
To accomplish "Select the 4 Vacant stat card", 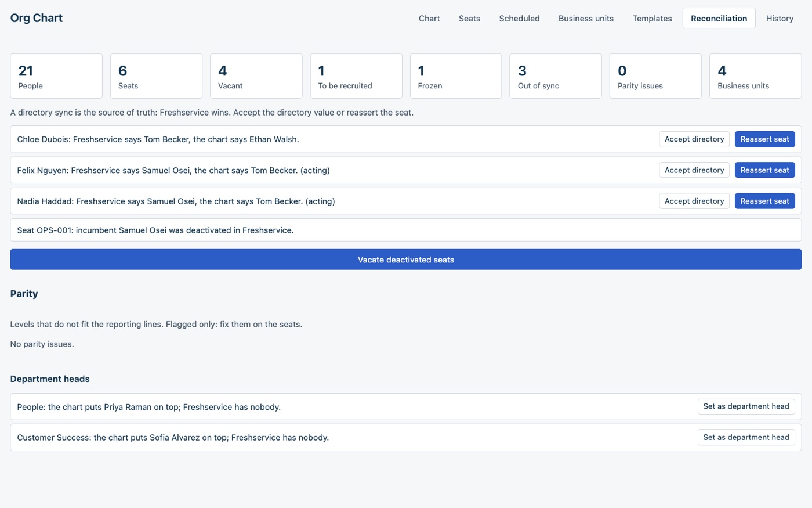I will point(256,76).
